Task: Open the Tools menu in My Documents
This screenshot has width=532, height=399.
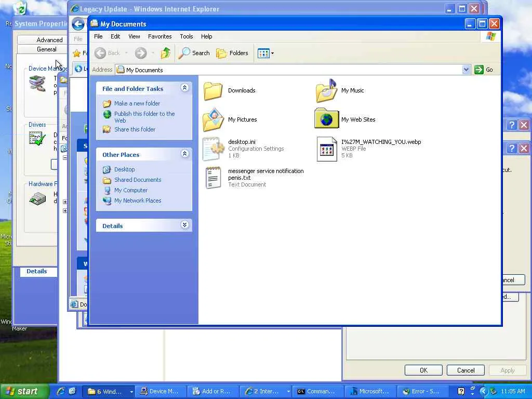Action: pyautogui.click(x=187, y=36)
